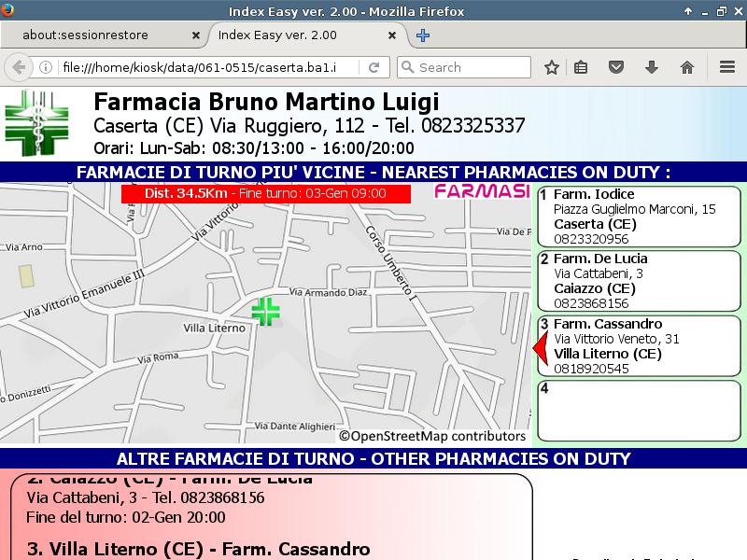The height and width of the screenshot is (560, 747).
Task: Go to home page via house icon
Action: (x=687, y=67)
